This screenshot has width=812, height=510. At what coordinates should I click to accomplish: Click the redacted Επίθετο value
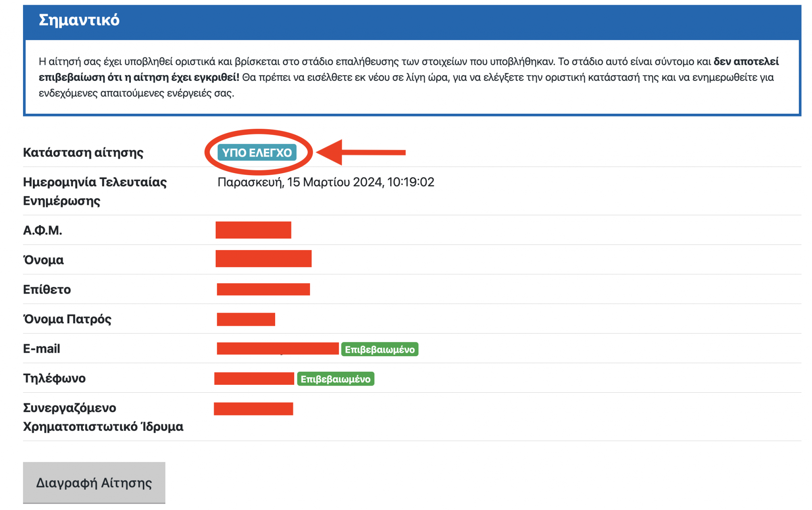[263, 289]
